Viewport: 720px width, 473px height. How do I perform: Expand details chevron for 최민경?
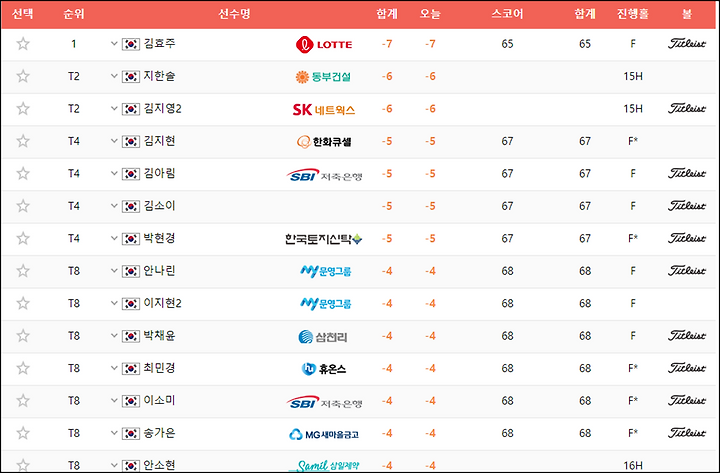(114, 368)
